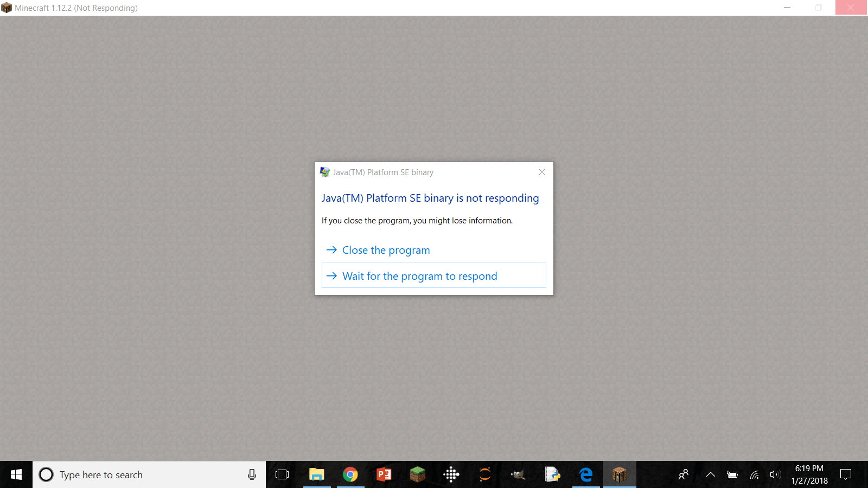Switch to Microsoft Edge on the taskbar

click(x=586, y=474)
